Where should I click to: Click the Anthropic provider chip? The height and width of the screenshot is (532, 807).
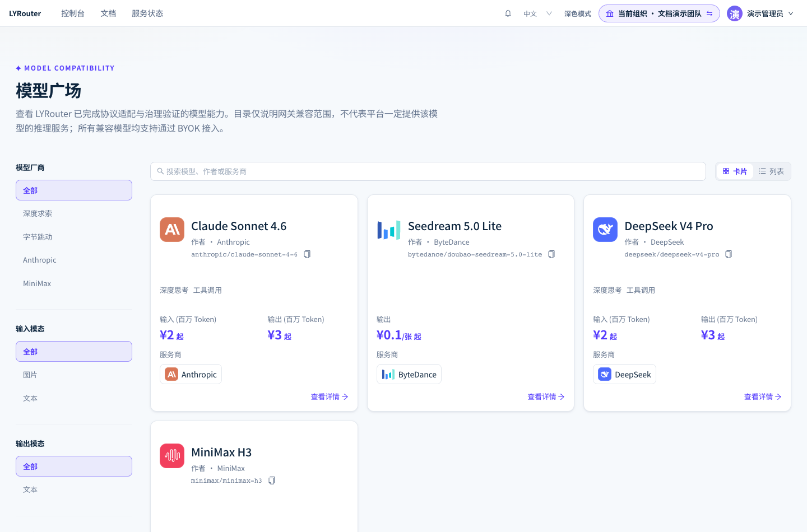[x=191, y=375]
